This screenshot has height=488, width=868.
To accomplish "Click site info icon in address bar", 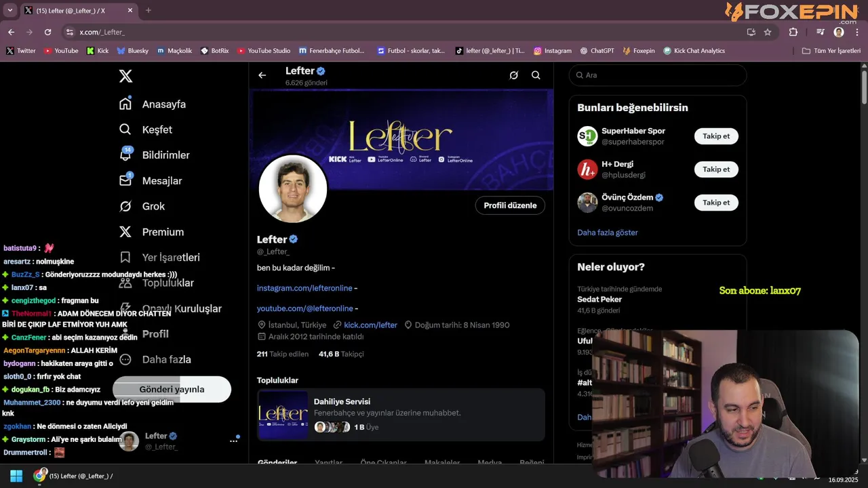I will click(x=69, y=32).
